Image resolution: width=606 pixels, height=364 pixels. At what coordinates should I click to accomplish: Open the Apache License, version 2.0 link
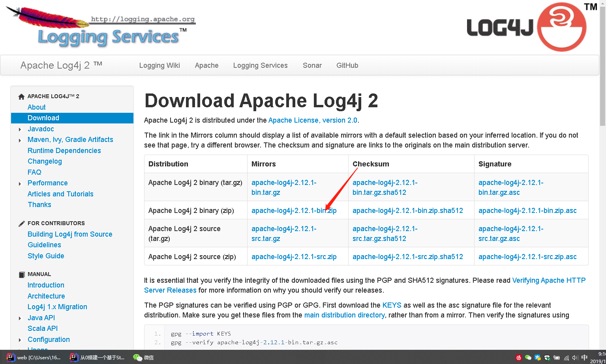pyautogui.click(x=313, y=120)
